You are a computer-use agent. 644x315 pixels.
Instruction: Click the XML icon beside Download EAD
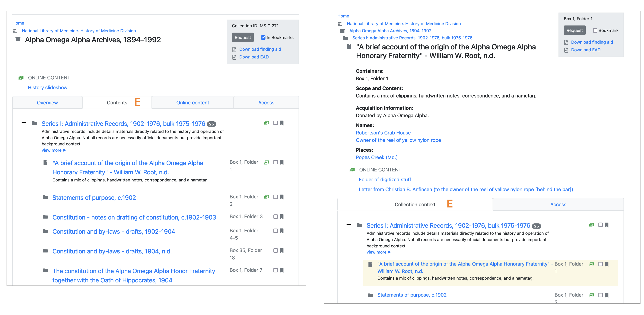[234, 57]
